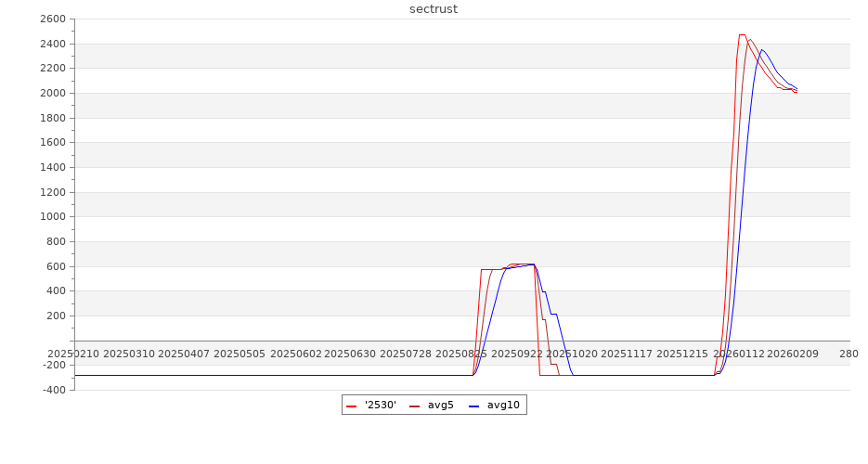Click the 20250407 date label
The height and width of the screenshot is (464, 868).
(184, 354)
